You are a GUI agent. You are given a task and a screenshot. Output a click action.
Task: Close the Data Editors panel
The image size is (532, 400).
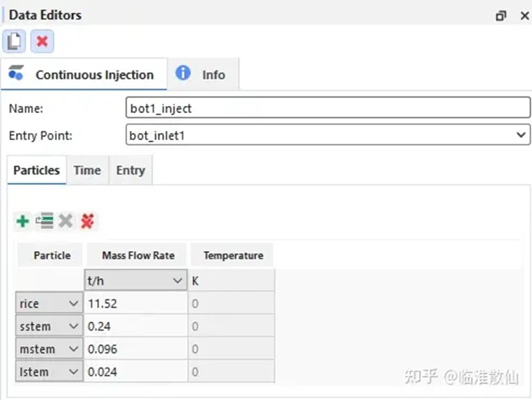(x=524, y=15)
